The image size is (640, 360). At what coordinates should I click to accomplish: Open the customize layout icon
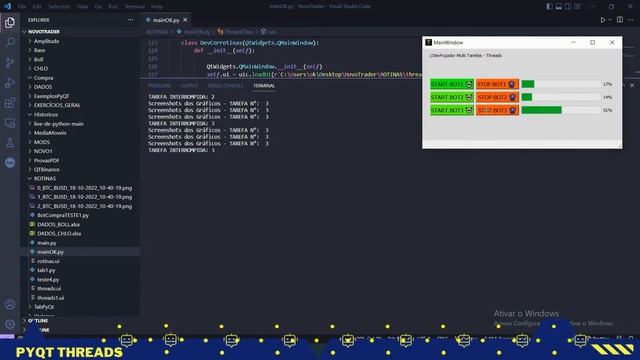pos(577,6)
